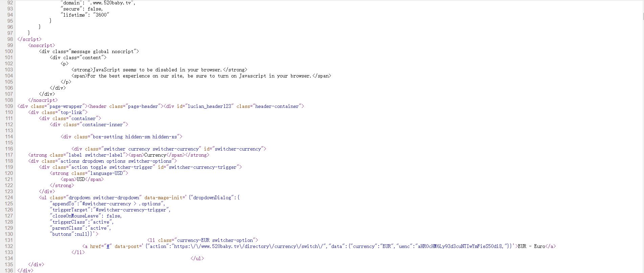Click the 'lucian_header123' id value

[x=209, y=106]
